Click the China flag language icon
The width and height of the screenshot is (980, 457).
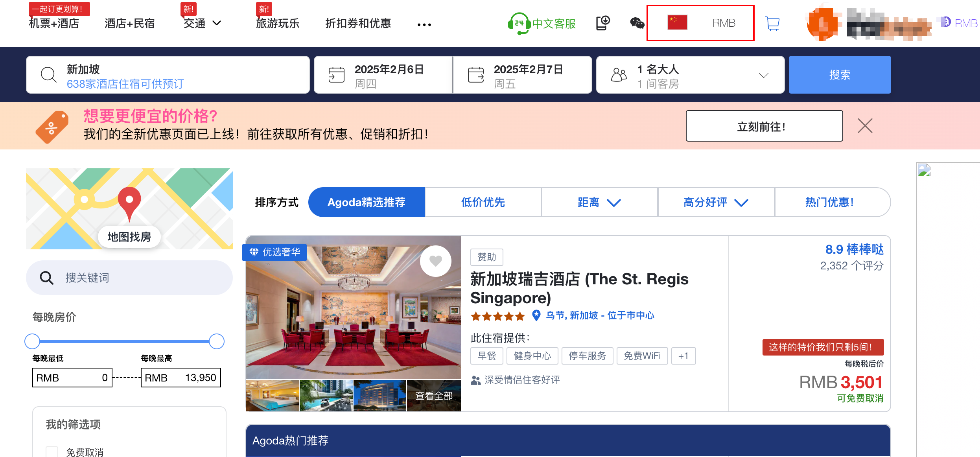tap(677, 23)
